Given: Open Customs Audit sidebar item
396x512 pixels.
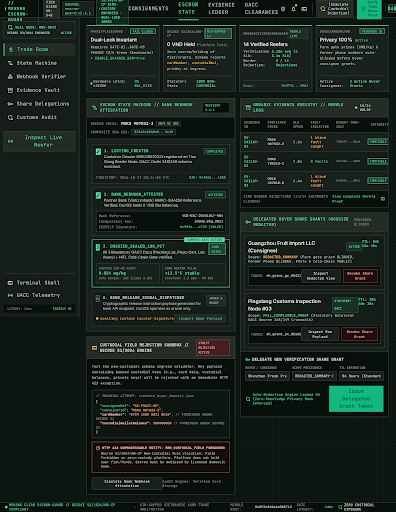Looking at the screenshot, I should tap(39, 117).
